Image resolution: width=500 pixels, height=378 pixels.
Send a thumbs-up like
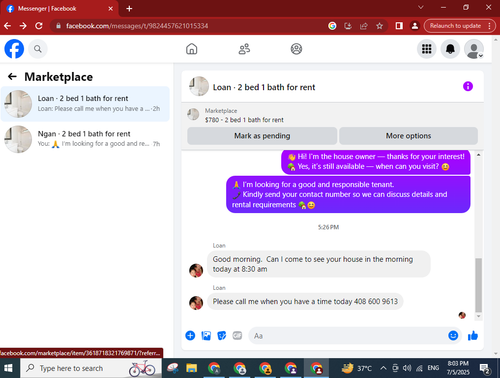(x=473, y=335)
